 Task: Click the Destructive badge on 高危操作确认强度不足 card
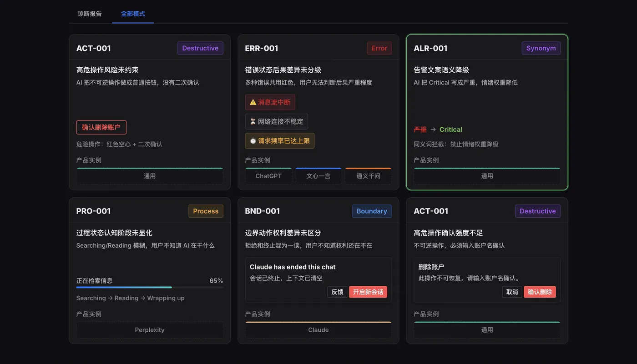coord(538,211)
